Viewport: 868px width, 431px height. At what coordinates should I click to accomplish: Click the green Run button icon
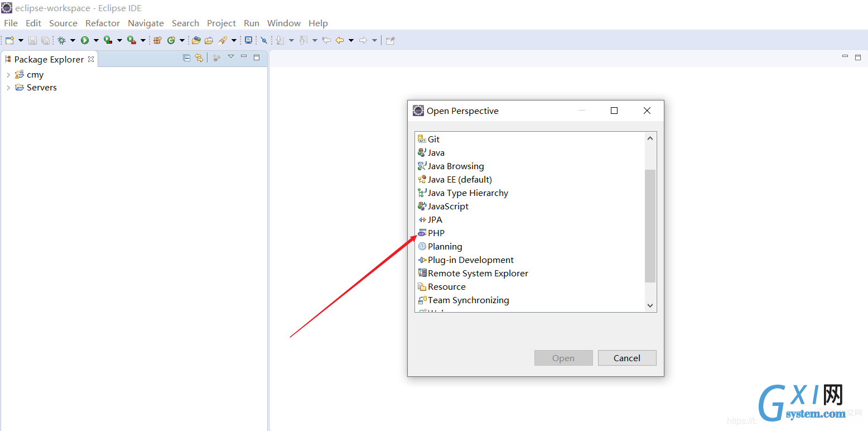pos(85,40)
